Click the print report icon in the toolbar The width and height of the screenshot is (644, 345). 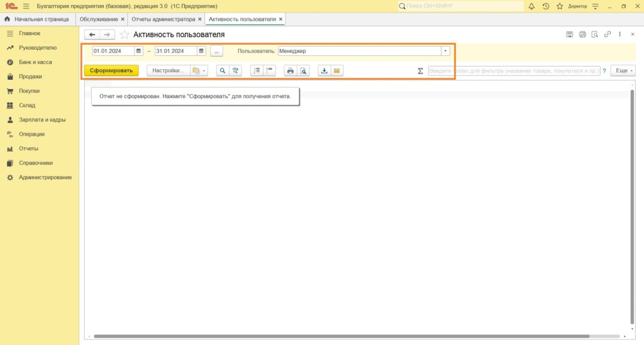[290, 71]
